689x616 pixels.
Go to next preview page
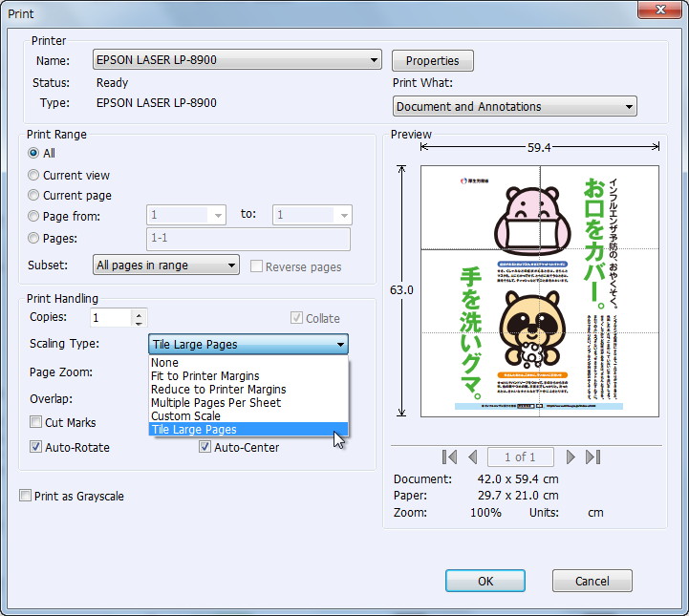click(x=571, y=457)
